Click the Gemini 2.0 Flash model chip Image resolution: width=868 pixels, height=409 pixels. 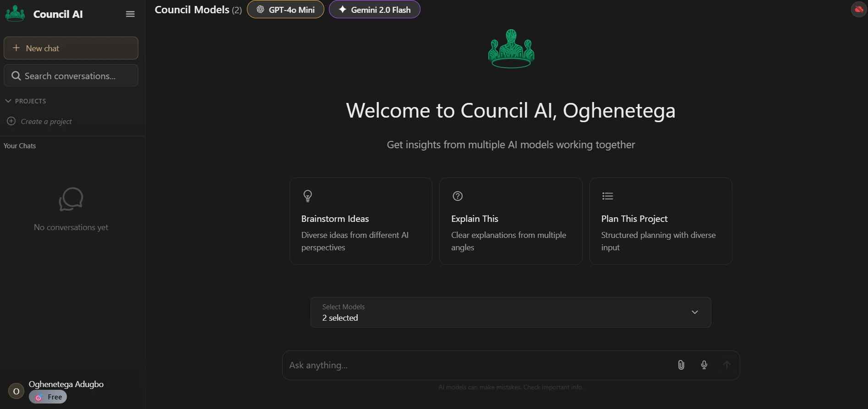(x=375, y=10)
